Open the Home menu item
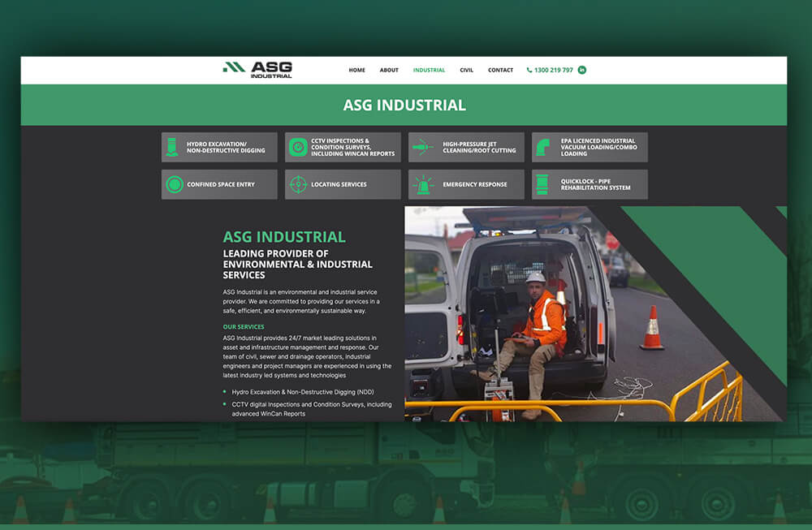Viewport: 812px width, 530px height. pyautogui.click(x=356, y=70)
